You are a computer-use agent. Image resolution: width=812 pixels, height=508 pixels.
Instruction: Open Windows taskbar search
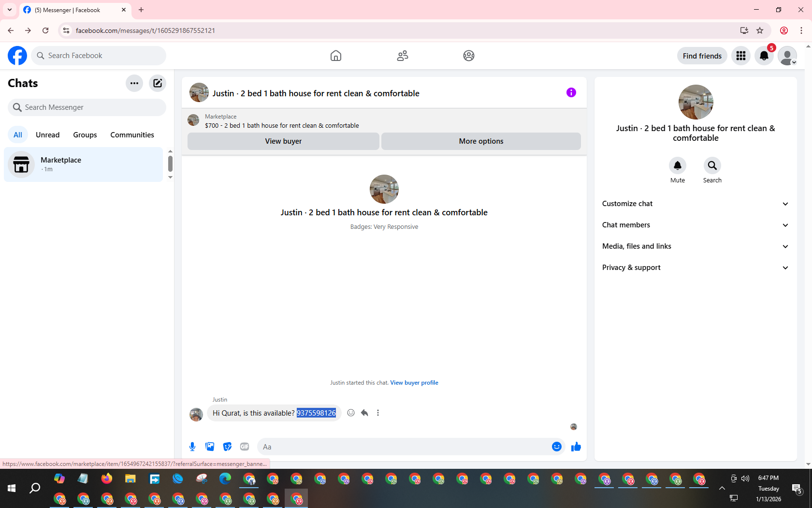[35, 489]
